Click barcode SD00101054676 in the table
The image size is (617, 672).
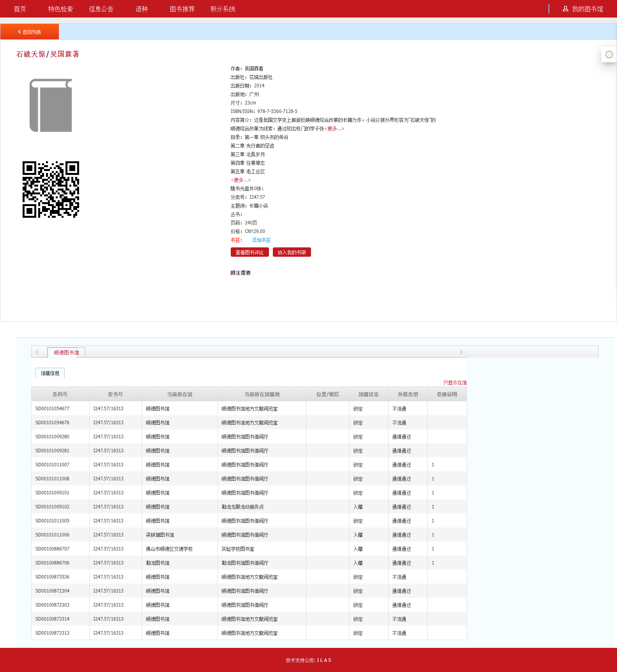52,423
